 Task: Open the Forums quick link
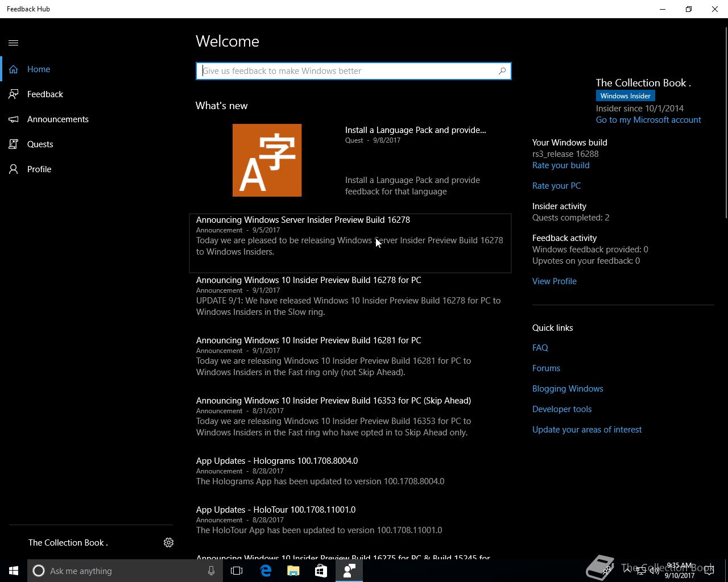click(546, 368)
